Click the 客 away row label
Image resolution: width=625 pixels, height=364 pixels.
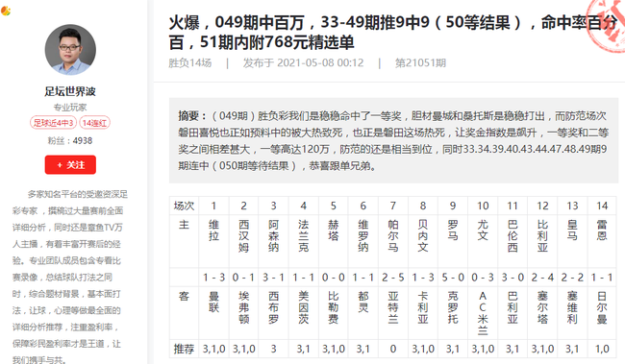(184, 296)
